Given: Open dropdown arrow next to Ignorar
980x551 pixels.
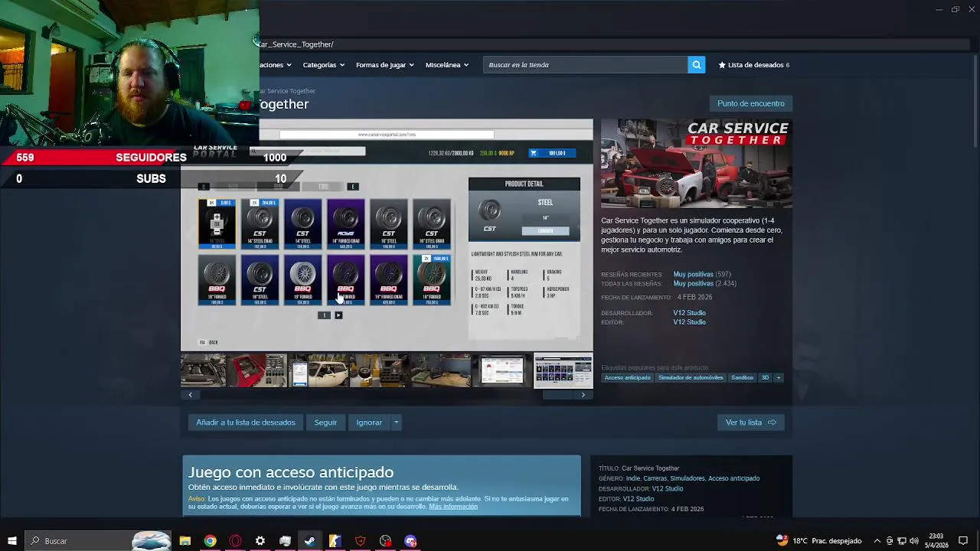Looking at the screenshot, I should pyautogui.click(x=396, y=422).
